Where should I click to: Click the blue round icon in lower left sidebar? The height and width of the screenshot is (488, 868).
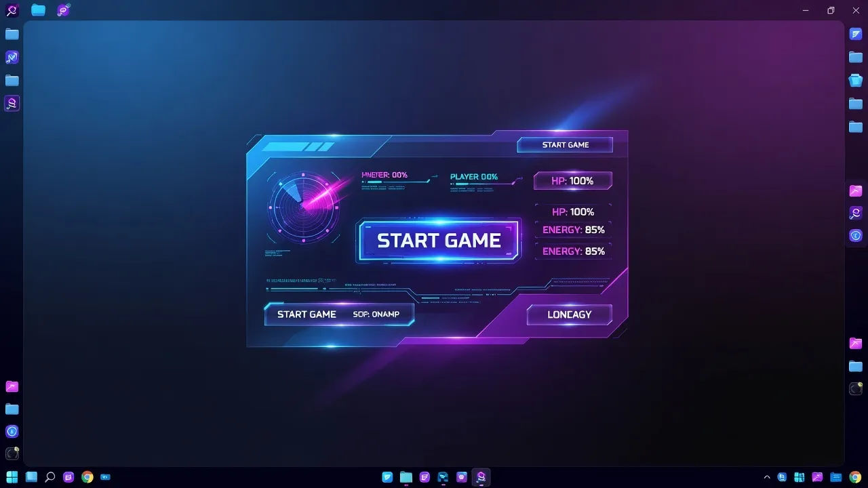click(x=12, y=432)
